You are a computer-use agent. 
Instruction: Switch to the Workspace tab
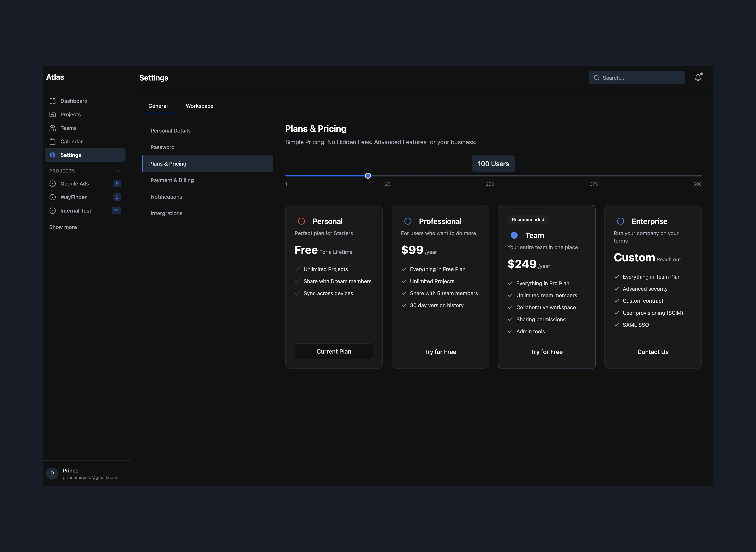point(199,106)
